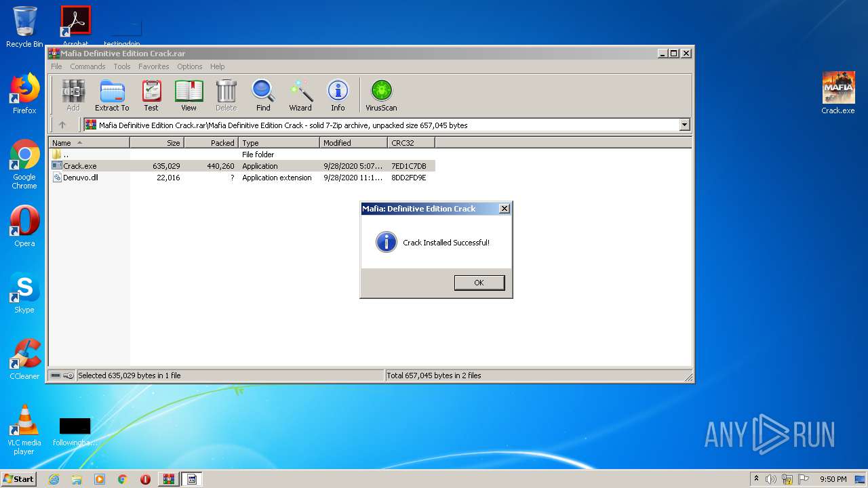Open the Recycle Bin desktop icon
The height and width of the screenshot is (488, 868).
24,27
